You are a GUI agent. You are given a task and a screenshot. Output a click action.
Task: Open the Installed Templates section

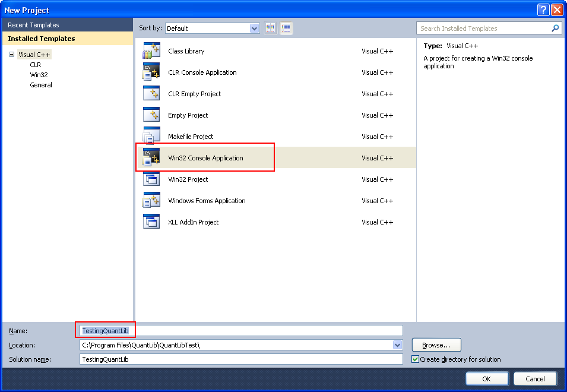[x=68, y=39]
